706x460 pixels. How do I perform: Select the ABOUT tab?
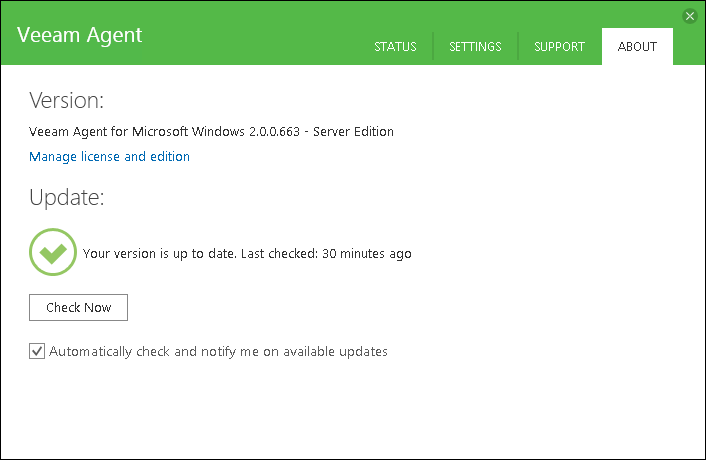[x=637, y=47]
